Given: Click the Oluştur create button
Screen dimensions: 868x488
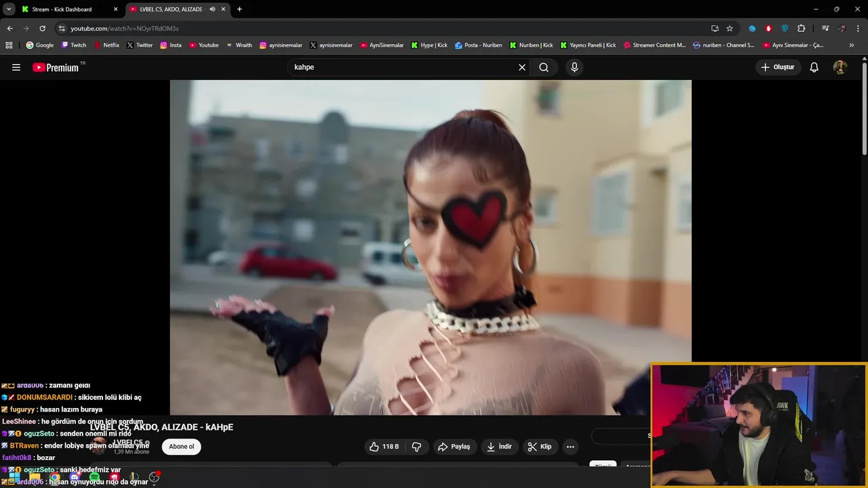Looking at the screenshot, I should (778, 67).
